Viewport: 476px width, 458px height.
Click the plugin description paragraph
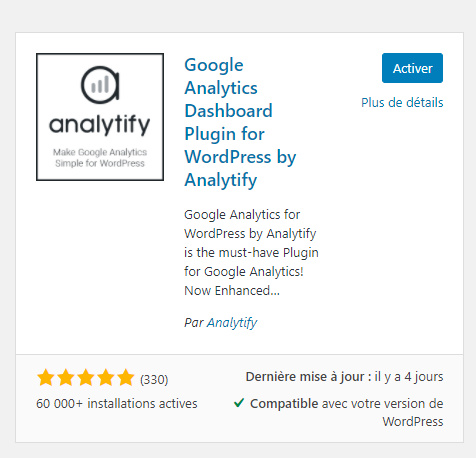tap(251, 253)
